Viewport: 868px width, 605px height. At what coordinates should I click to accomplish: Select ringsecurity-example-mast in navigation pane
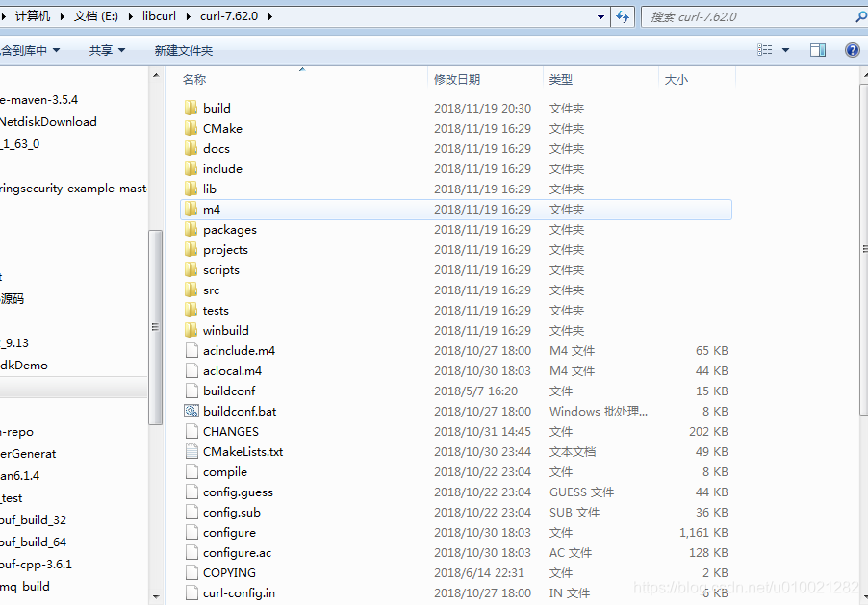(73, 189)
